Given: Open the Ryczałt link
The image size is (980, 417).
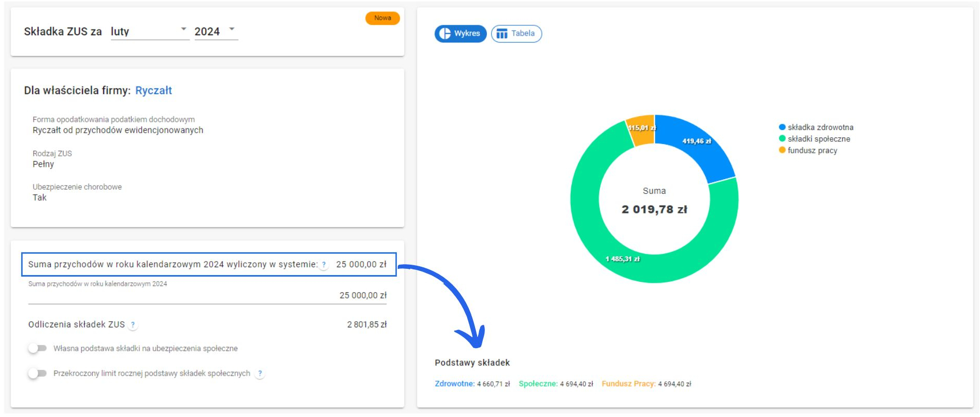Looking at the screenshot, I should tap(153, 91).
